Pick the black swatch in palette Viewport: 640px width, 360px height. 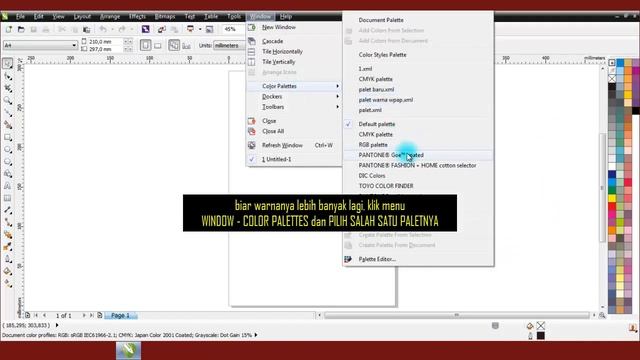(612, 87)
